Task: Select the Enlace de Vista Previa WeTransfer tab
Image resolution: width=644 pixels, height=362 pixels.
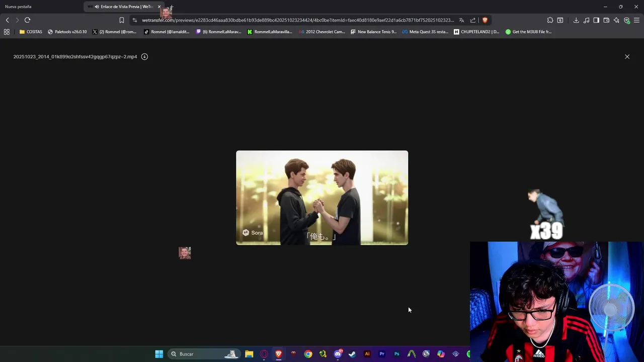Action: 123,7
